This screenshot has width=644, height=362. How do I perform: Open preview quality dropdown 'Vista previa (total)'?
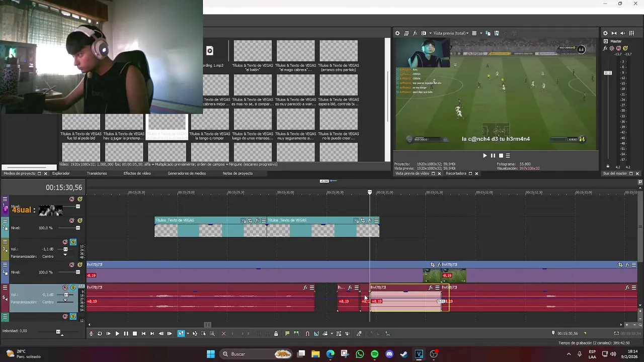click(451, 33)
